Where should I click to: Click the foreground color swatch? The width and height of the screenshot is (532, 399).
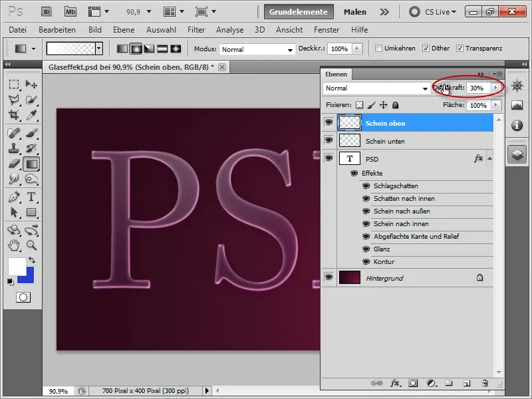point(16,267)
